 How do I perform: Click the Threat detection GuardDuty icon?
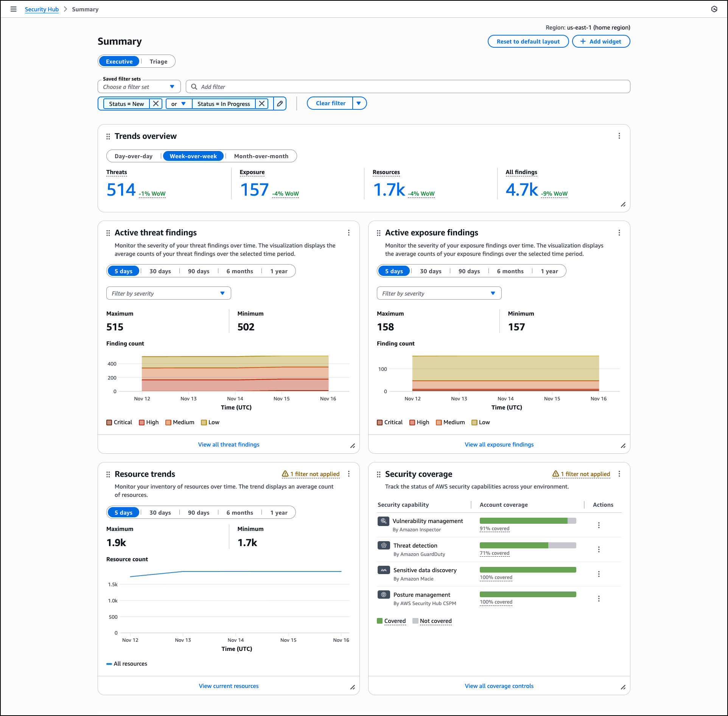[x=383, y=545]
